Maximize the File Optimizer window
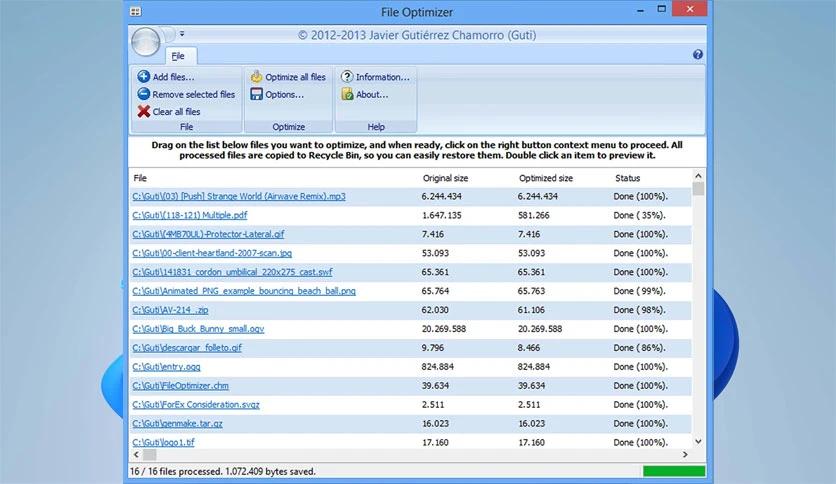Image resolution: width=836 pixels, height=484 pixels. tap(662, 9)
